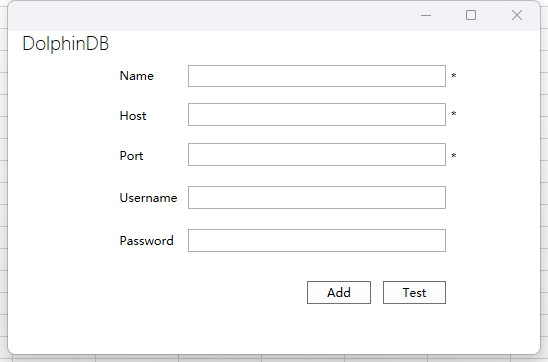This screenshot has height=362, width=548.
Task: Minimize the DolphinDB dialog window
Action: coord(426,15)
